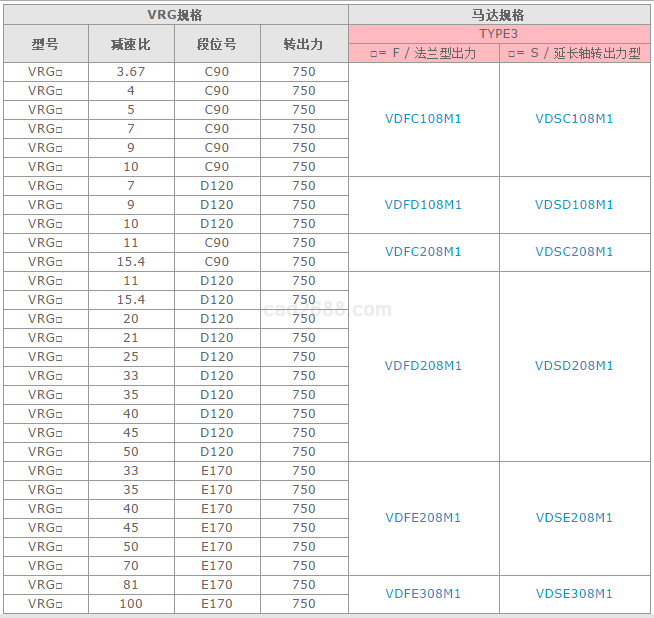This screenshot has height=618, width=654.
Task: Click the 段位号 column header
Action: coord(217,44)
